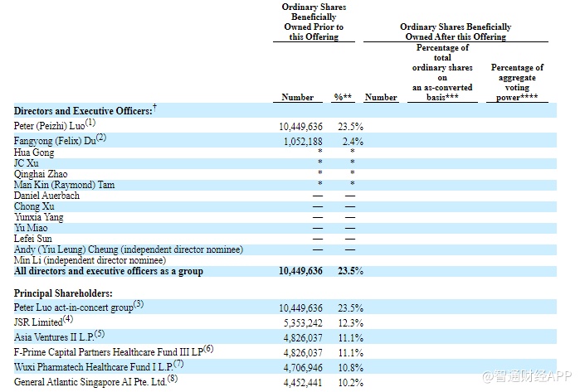Select the Daniel Auerbach row name
580x392 pixels.
point(46,196)
